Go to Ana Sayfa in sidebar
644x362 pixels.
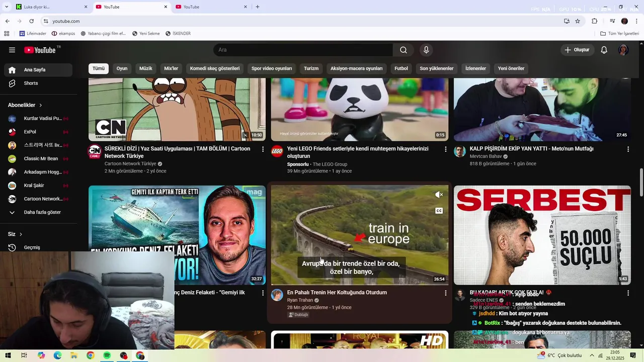pyautogui.click(x=38, y=70)
